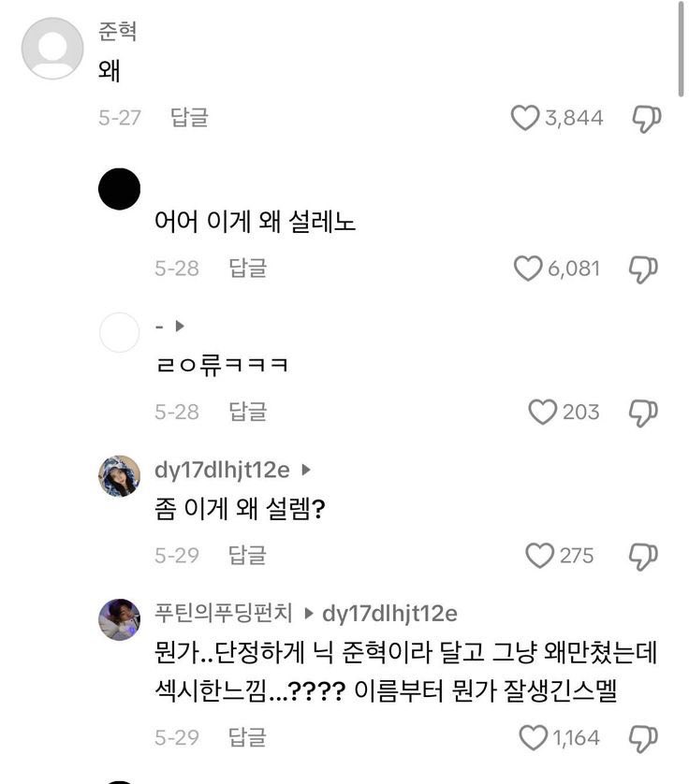Like 준혁's comment with 3,844 likes
Screen dimensions: 689x784
tap(525, 118)
